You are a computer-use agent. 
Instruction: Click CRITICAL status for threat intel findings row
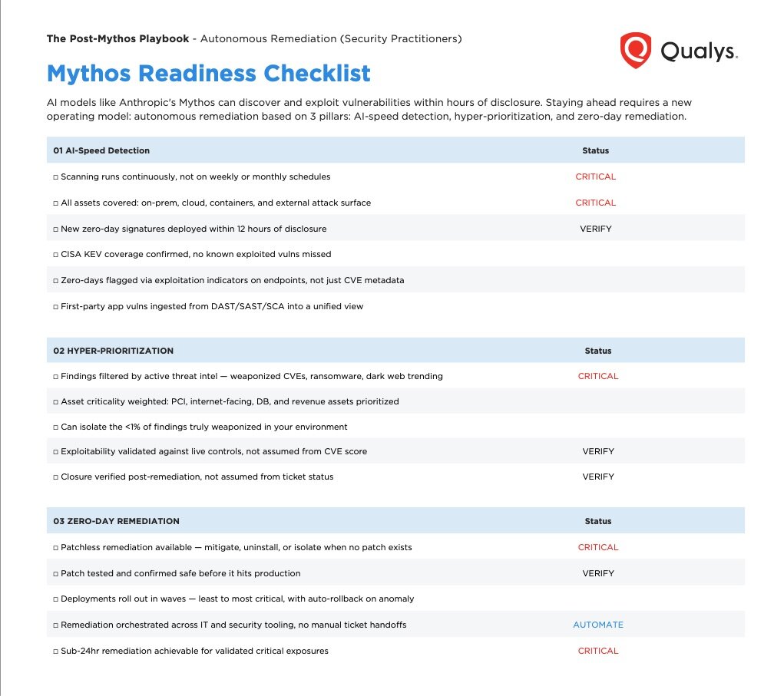click(x=598, y=376)
